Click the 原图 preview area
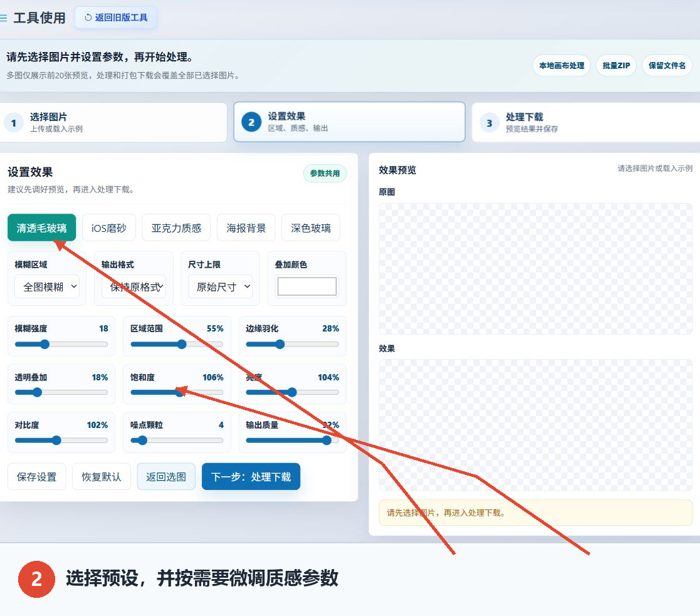The width and height of the screenshot is (700, 616). (x=535, y=269)
